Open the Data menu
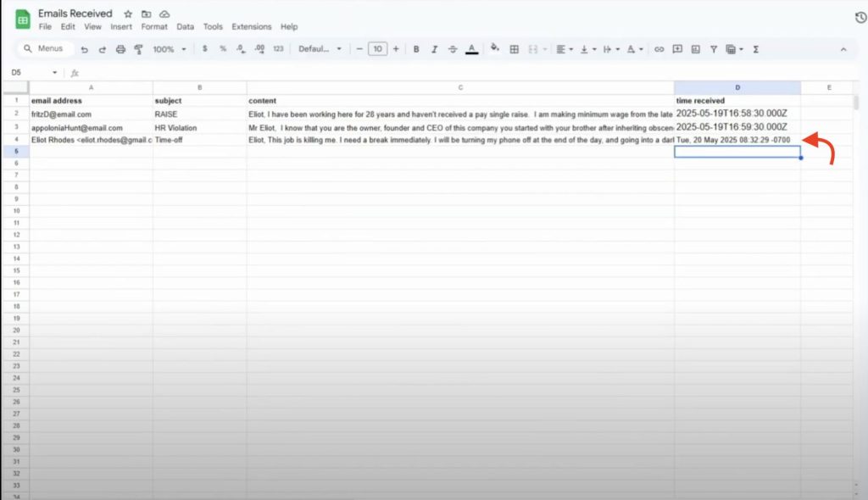The width and height of the screenshot is (868, 500). click(x=185, y=26)
